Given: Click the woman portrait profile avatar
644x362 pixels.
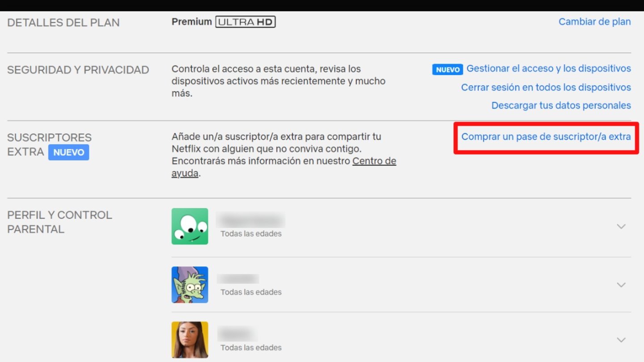Looking at the screenshot, I should pyautogui.click(x=190, y=340).
